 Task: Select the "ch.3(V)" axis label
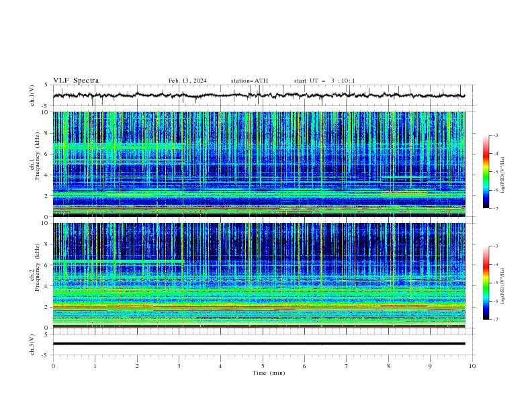click(x=32, y=345)
